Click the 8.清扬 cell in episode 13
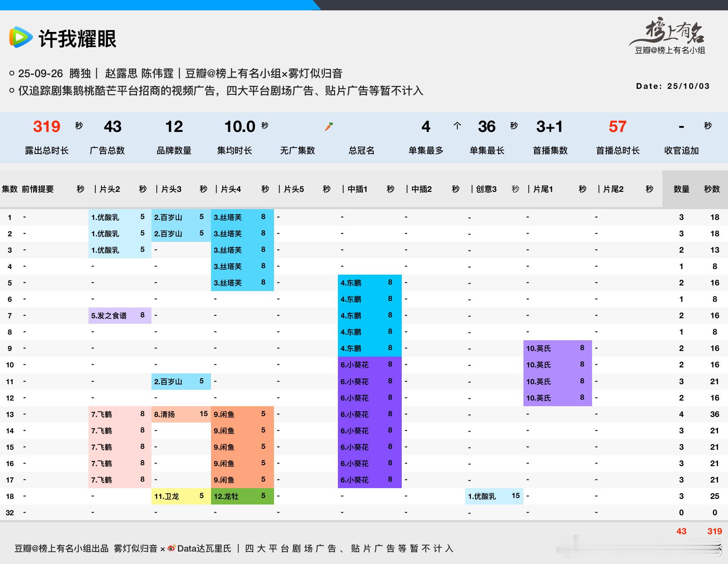This screenshot has width=728, height=564. (x=181, y=414)
